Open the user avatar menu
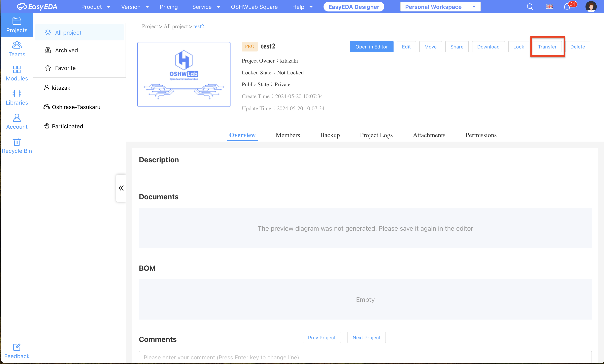This screenshot has width=604, height=364. [x=591, y=7]
